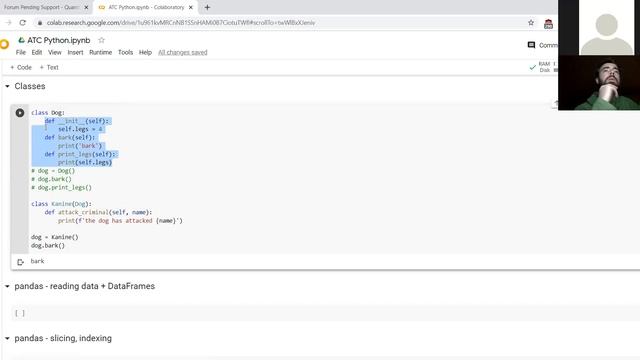
Task: Click the Colab logo icon
Action: 4,44
